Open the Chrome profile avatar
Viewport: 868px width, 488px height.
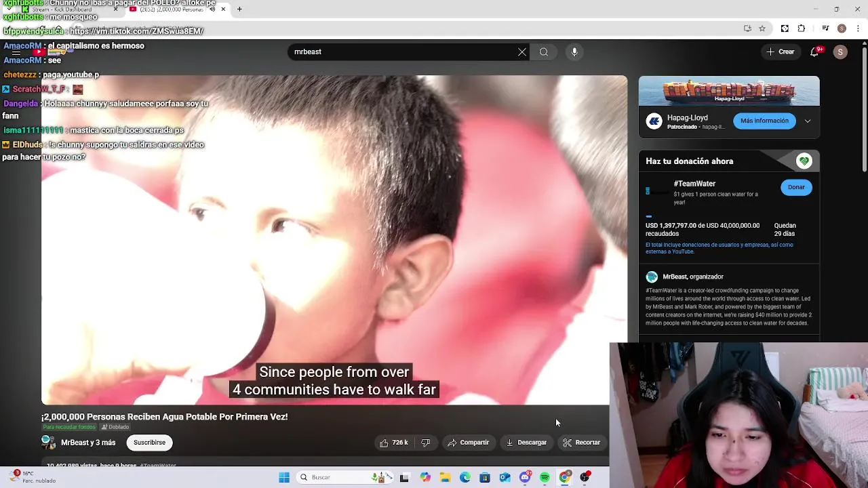842,28
